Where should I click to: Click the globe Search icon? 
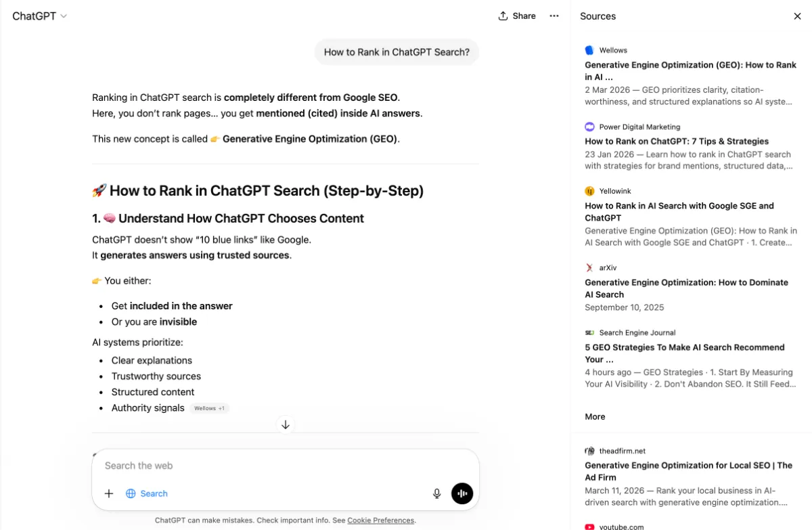130,493
